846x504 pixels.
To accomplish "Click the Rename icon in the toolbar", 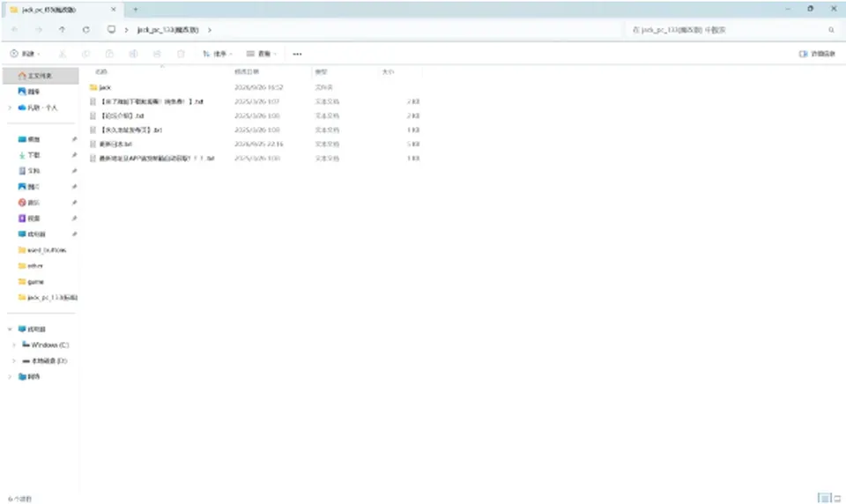I will point(133,54).
